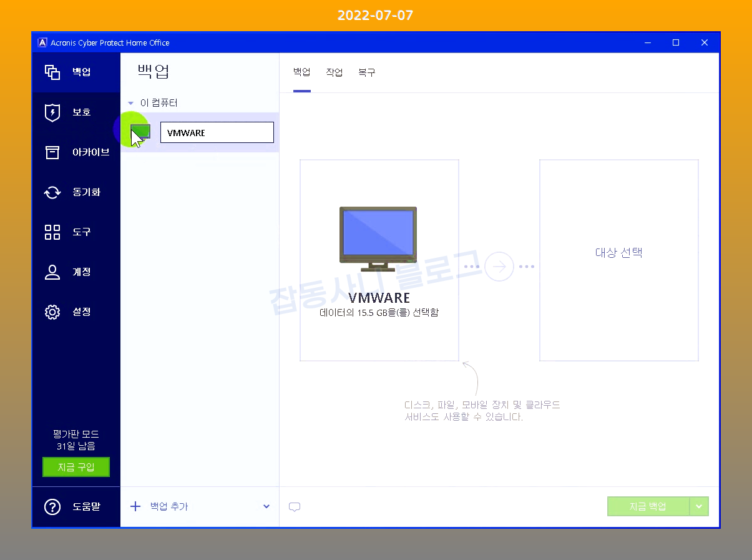Open the 계정 (Account) person icon
The width and height of the screenshot is (752, 560).
click(x=52, y=272)
